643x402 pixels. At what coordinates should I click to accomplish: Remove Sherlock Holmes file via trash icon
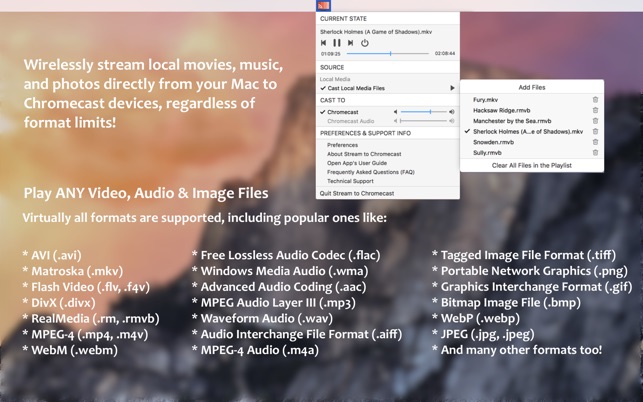pos(595,132)
